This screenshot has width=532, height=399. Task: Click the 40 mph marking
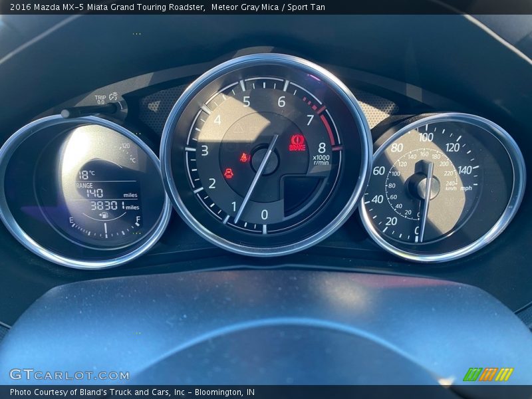pos(377,199)
